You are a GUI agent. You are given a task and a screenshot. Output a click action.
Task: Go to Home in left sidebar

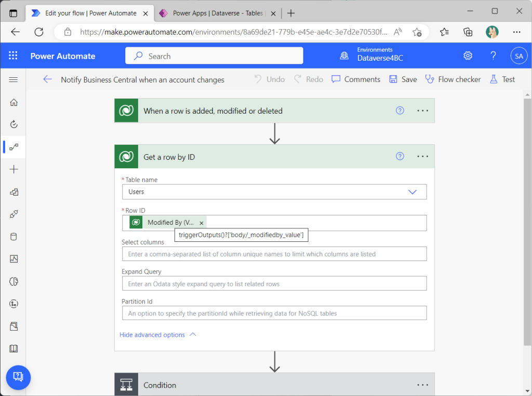click(14, 102)
